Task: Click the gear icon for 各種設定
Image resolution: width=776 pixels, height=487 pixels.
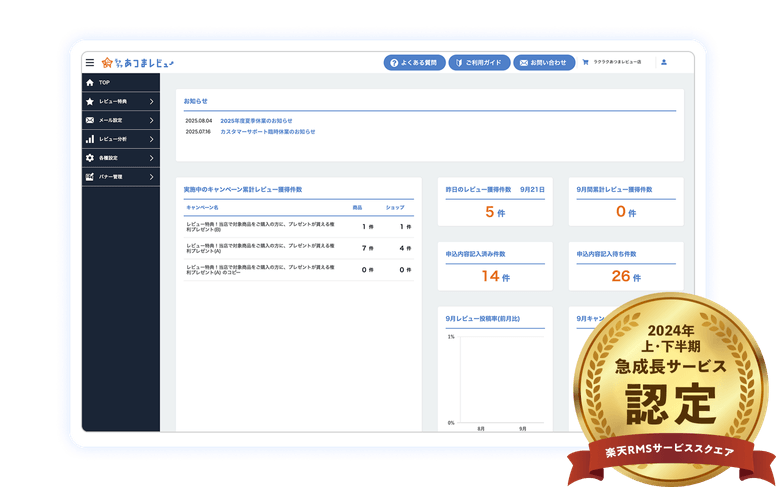Action: tap(90, 158)
